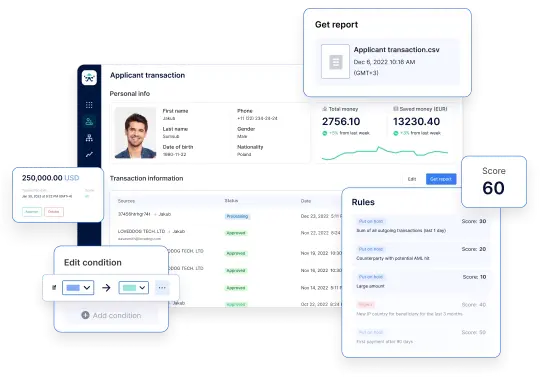Click the Rules panel heading
Screen dimensions: 540x379
click(x=363, y=202)
